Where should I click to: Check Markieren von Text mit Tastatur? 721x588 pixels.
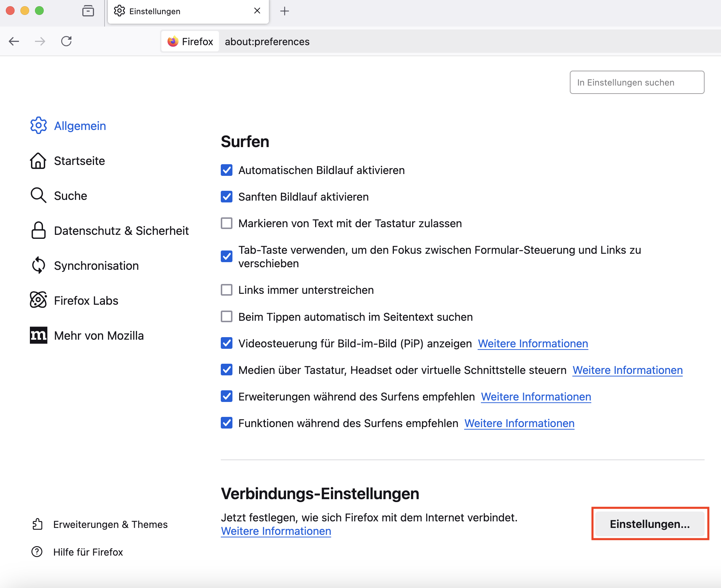[x=227, y=223]
